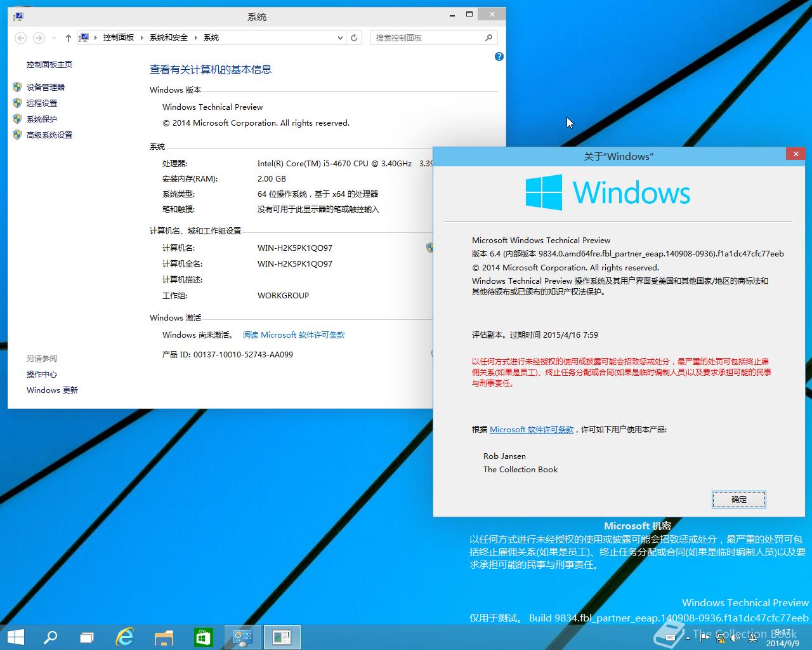The height and width of the screenshot is (650, 812).
Task: Open 远程设置 link
Action: click(42, 103)
